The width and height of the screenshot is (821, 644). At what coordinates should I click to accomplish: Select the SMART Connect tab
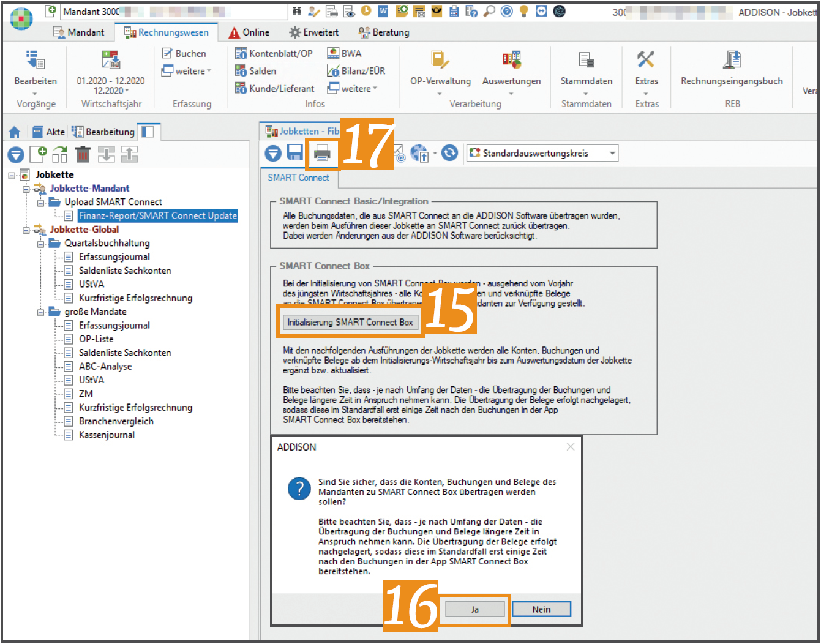tap(298, 178)
